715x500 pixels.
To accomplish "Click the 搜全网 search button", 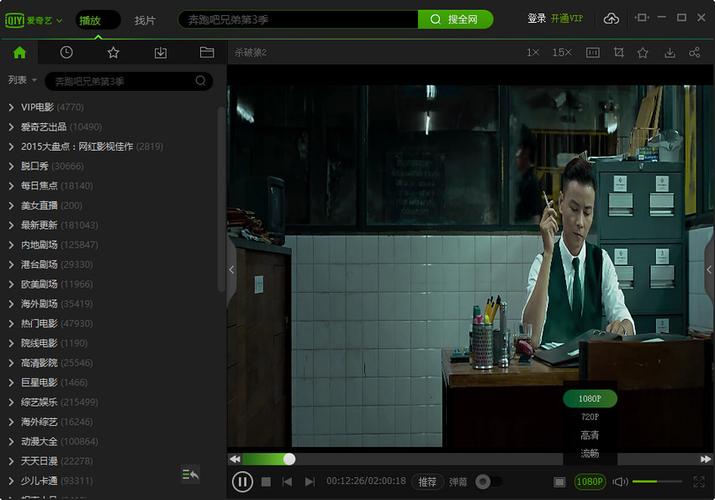I will (455, 20).
